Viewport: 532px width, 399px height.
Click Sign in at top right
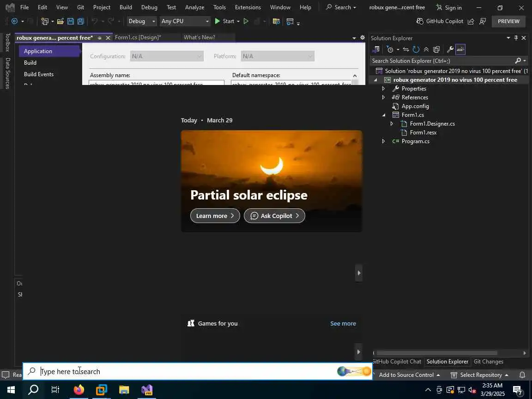pyautogui.click(x=449, y=7)
